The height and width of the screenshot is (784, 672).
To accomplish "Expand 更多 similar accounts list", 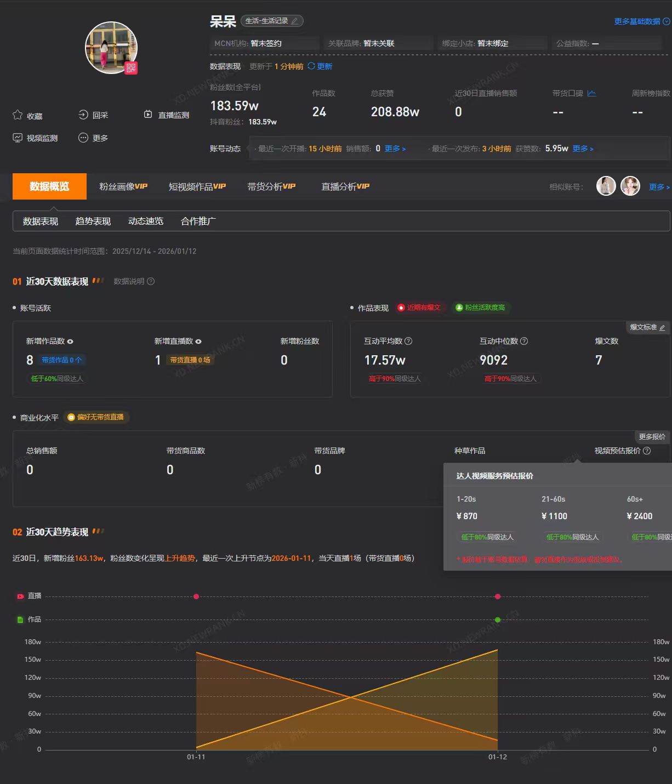I will click(659, 187).
